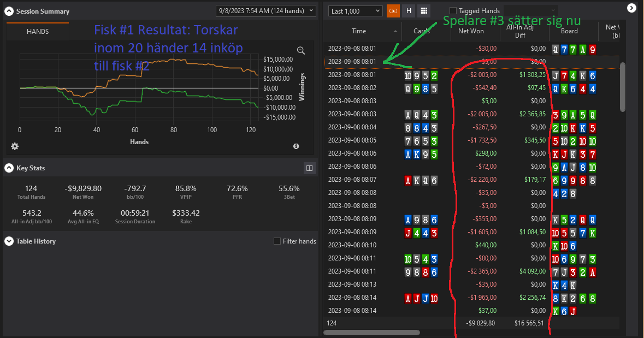644x338 pixels.
Task: Select hand row with Net Won -$1 605,00
Action: pyautogui.click(x=471, y=233)
